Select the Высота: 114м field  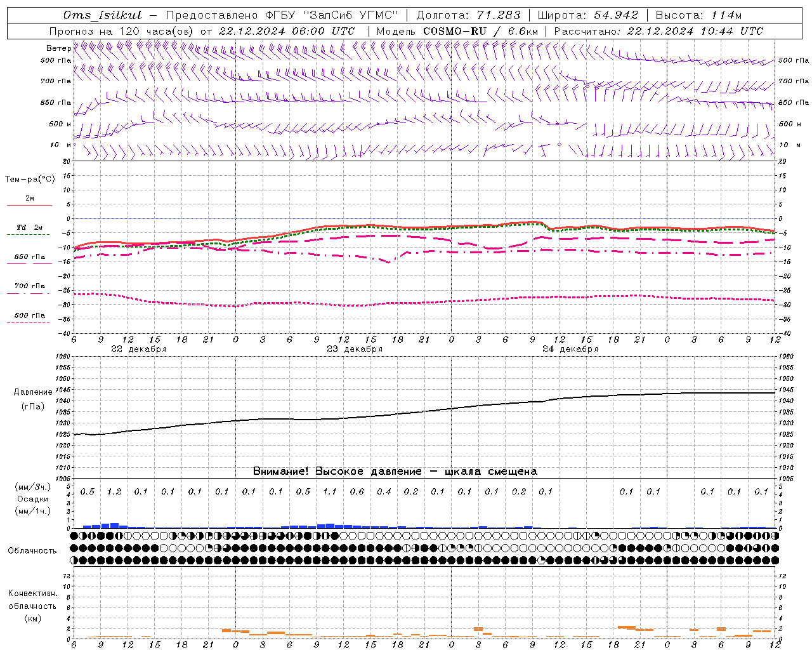[698, 15]
